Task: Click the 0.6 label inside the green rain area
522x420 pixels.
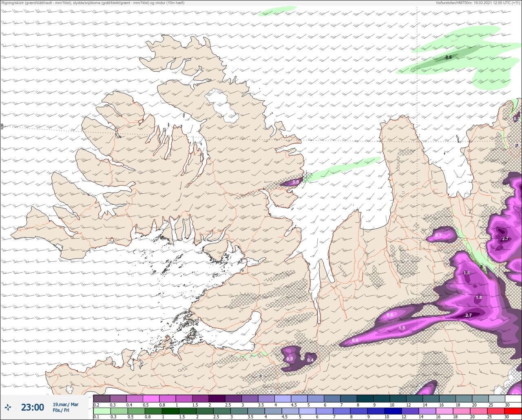Action: 448,57
